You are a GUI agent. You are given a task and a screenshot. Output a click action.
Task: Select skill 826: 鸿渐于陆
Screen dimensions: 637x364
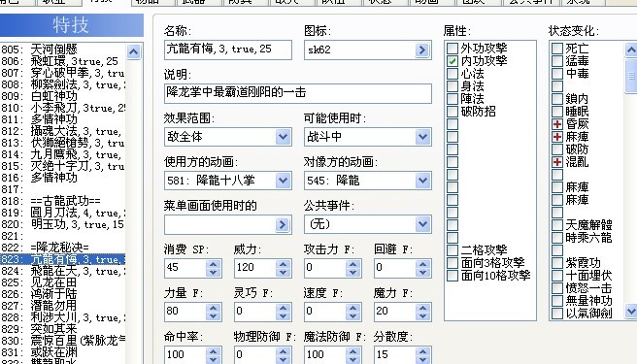(63, 294)
